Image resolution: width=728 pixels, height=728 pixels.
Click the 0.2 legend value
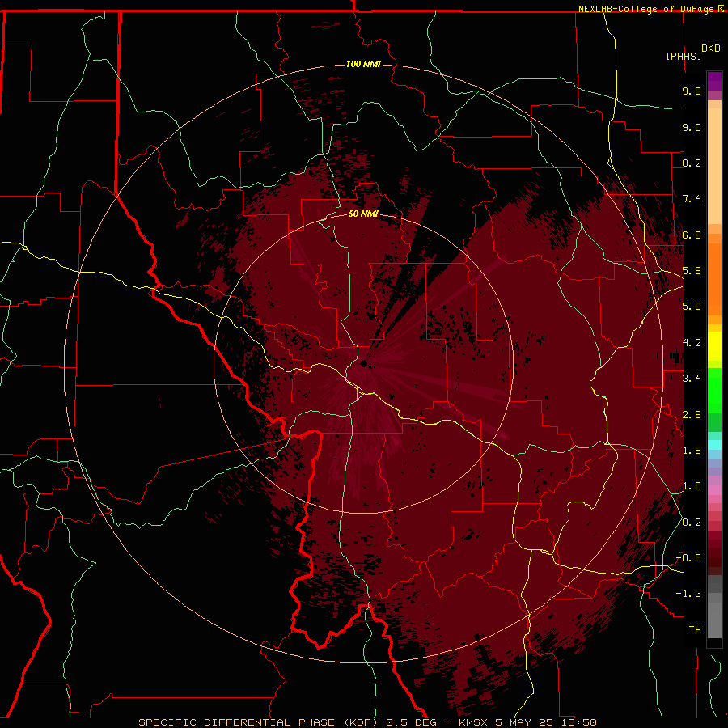click(x=692, y=523)
